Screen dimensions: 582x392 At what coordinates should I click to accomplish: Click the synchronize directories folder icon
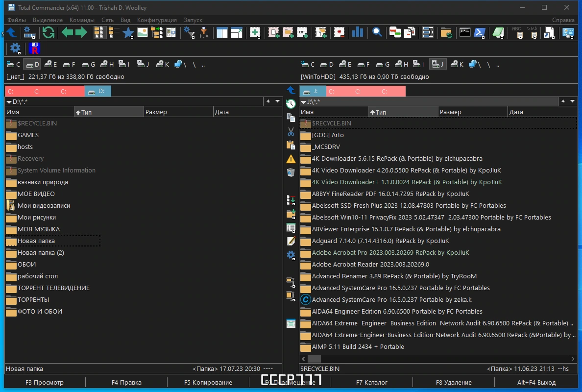click(x=446, y=33)
